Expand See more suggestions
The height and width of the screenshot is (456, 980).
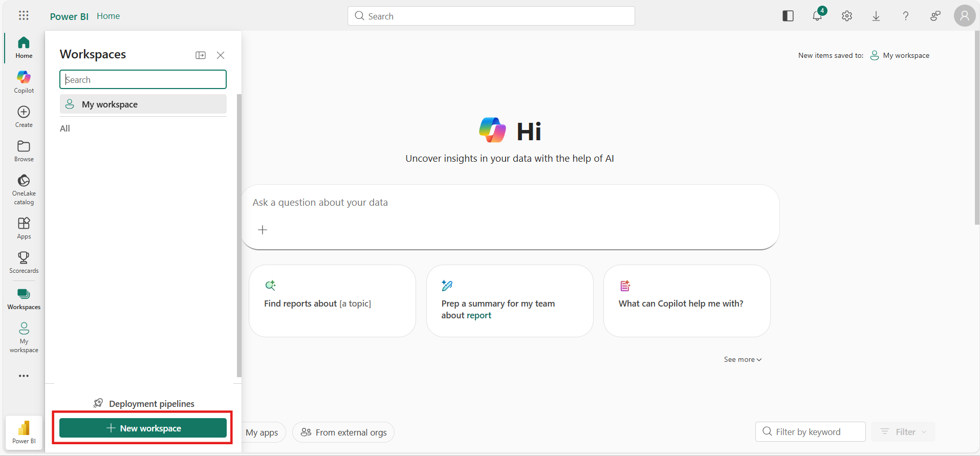coord(743,359)
